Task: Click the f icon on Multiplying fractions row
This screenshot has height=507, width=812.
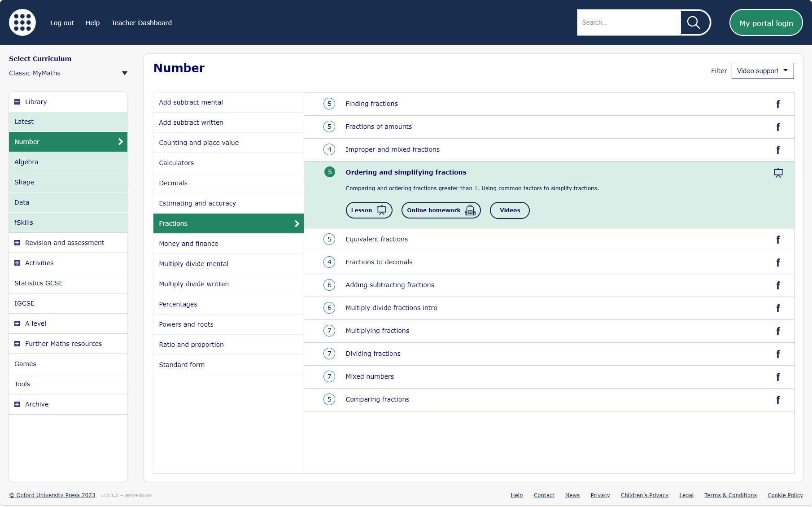Action: click(778, 331)
